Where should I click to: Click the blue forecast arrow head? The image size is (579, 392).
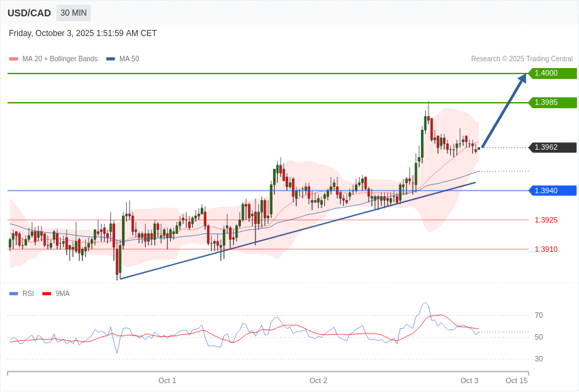click(x=522, y=78)
